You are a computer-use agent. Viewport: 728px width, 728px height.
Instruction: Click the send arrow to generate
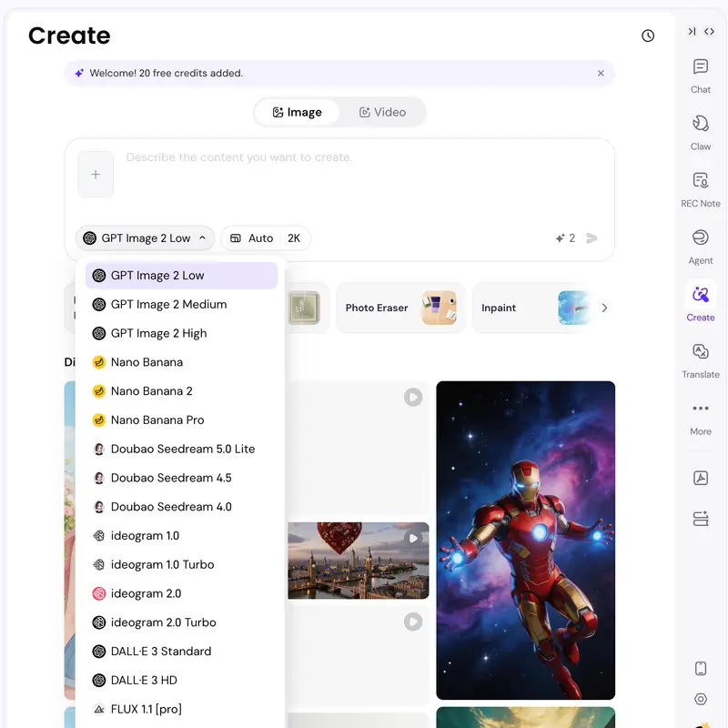pos(591,238)
